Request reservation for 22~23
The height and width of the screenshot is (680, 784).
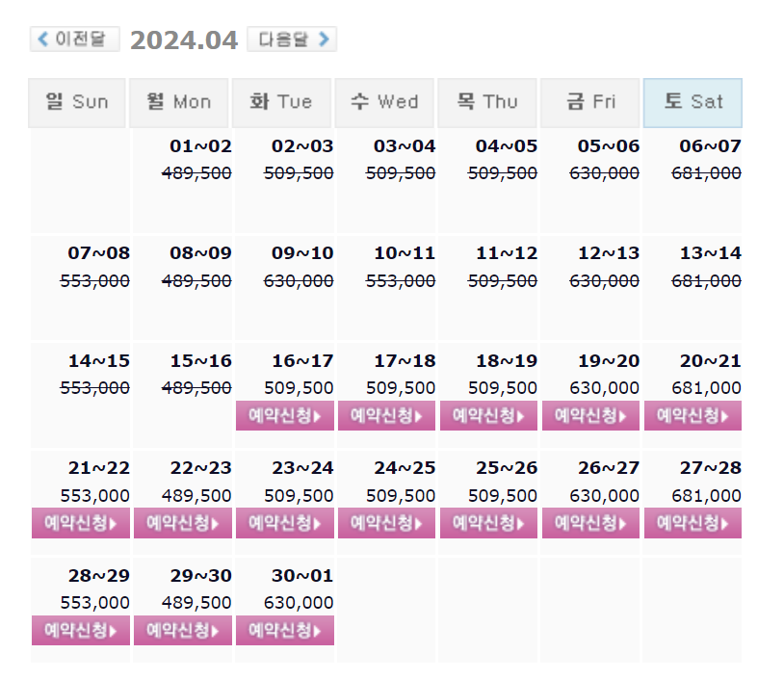(x=183, y=523)
